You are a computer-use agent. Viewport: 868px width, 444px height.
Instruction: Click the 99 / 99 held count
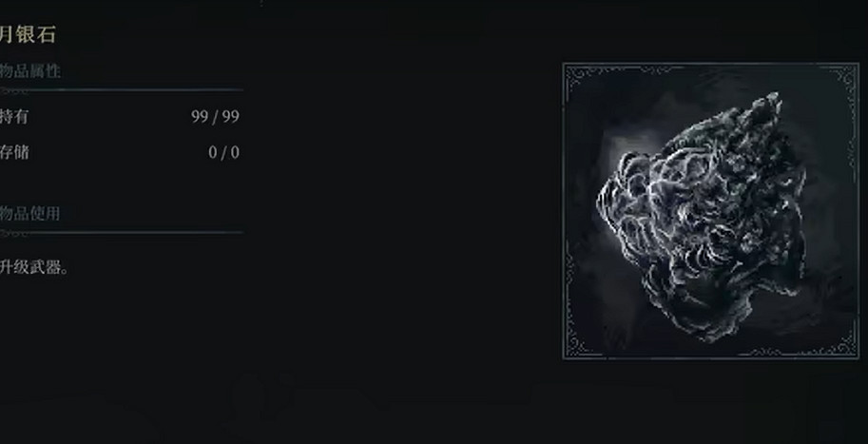click(x=216, y=117)
